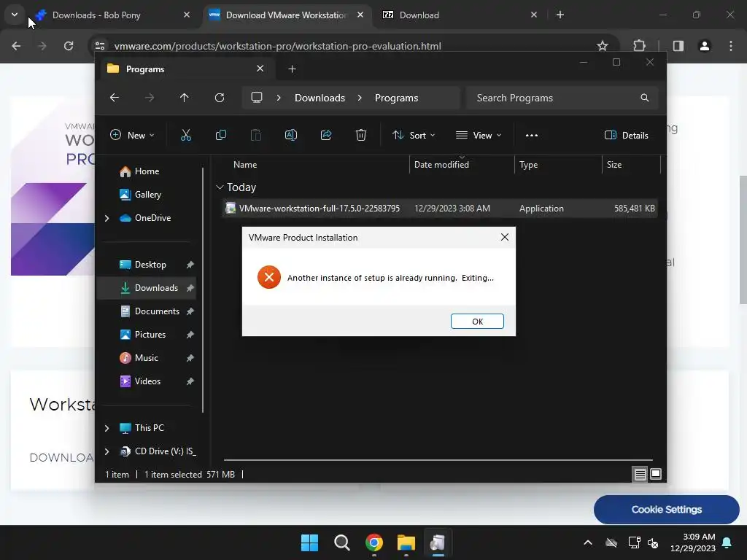Select the VMware-workstation-full-17.5.0-22583795 file
The width and height of the screenshot is (747, 560).
click(440, 208)
